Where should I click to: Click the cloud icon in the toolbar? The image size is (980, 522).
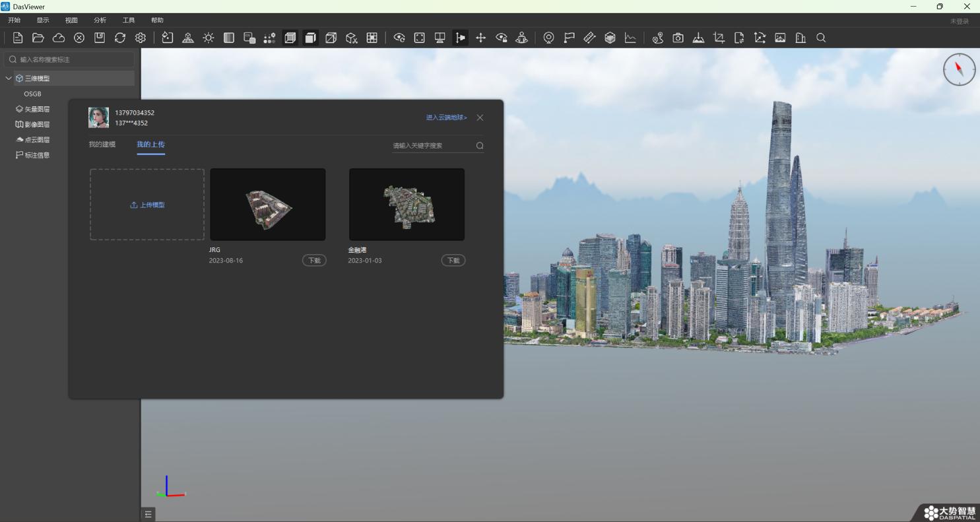pyautogui.click(x=59, y=38)
